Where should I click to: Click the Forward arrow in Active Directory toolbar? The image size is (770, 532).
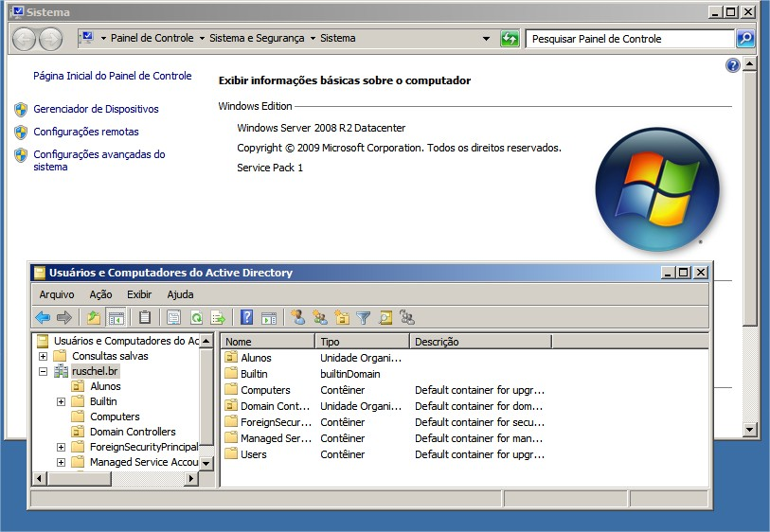point(64,318)
